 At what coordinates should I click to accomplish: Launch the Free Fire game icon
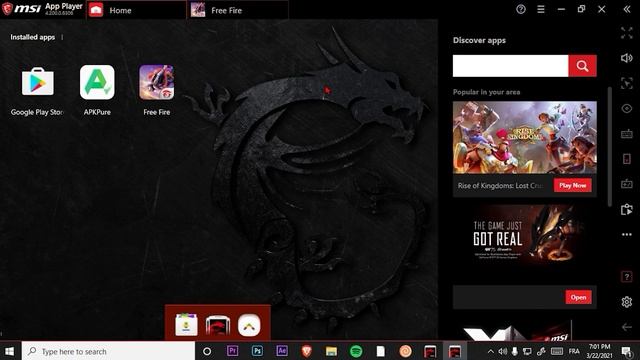pyautogui.click(x=157, y=82)
